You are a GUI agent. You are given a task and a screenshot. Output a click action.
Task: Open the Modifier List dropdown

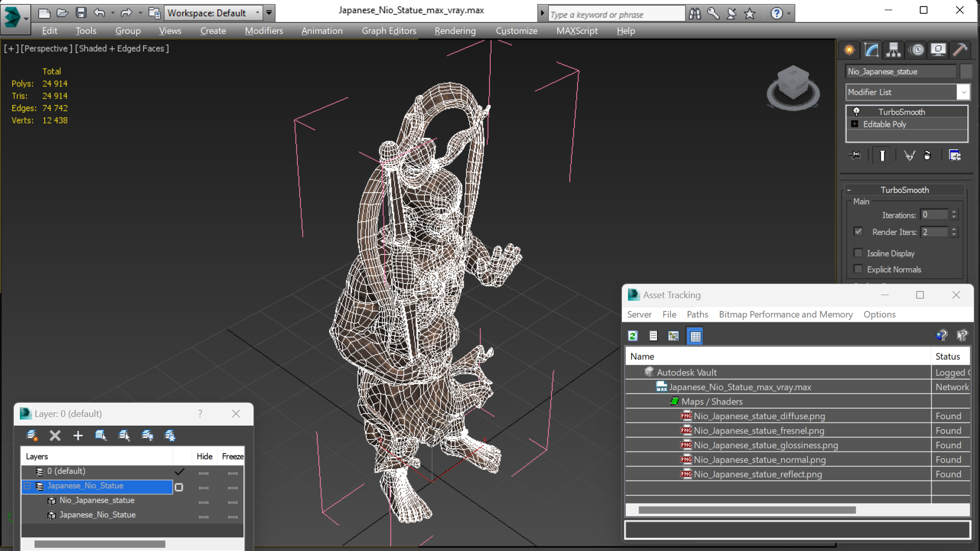click(x=908, y=92)
